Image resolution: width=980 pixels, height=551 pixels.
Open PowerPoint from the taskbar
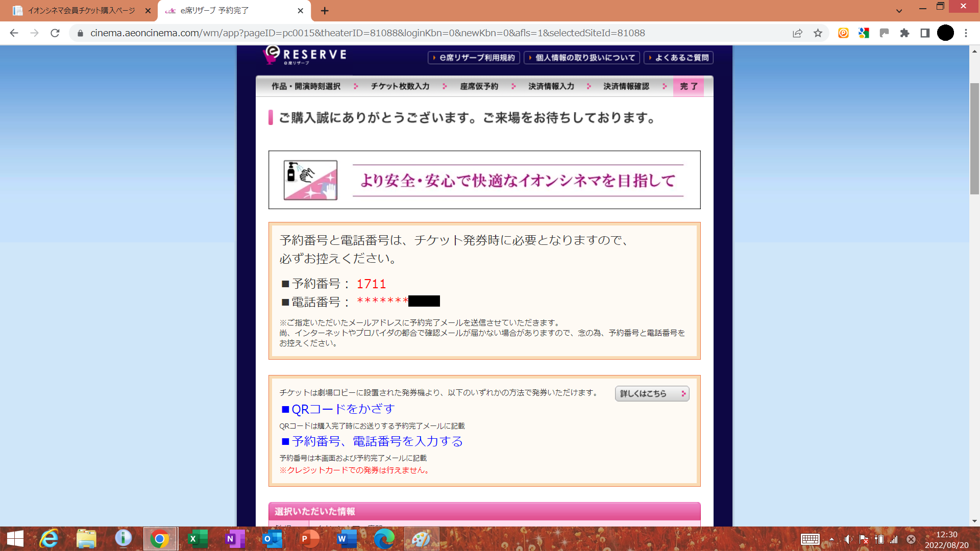tap(309, 539)
